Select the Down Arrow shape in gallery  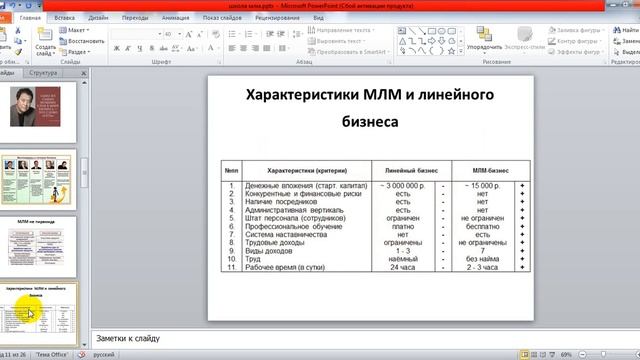pyautogui.click(x=442, y=41)
